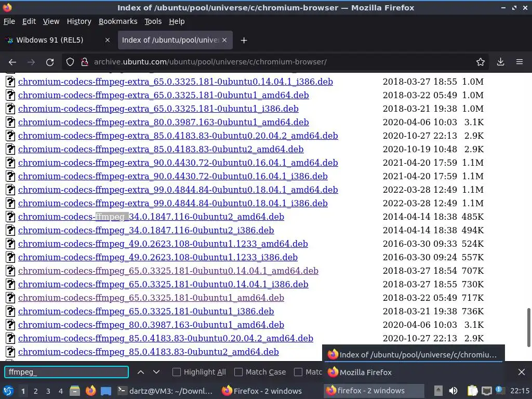The height and width of the screenshot is (399, 532).
Task: Download ffmpeg-extra_99.0.4844.84-0ubuntu0.18.04.1_amd64.deb
Action: pos(178,190)
